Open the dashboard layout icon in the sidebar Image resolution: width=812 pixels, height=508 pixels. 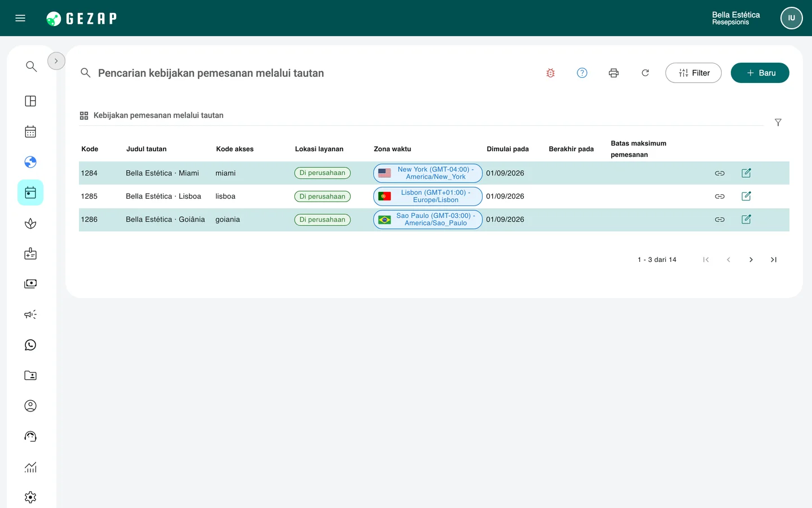[x=30, y=101]
